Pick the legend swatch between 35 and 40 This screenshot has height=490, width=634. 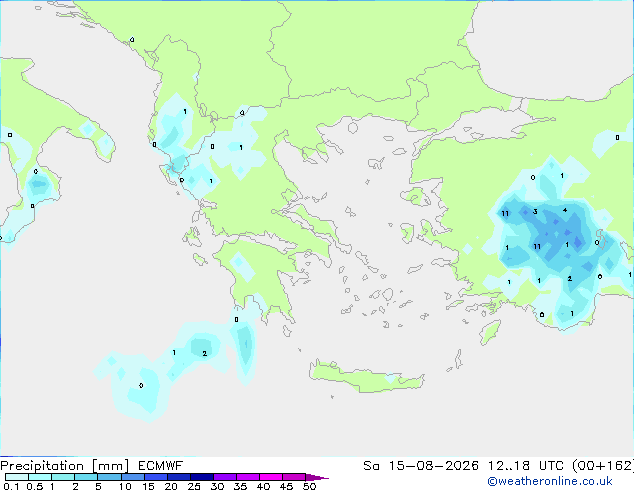coord(247,477)
